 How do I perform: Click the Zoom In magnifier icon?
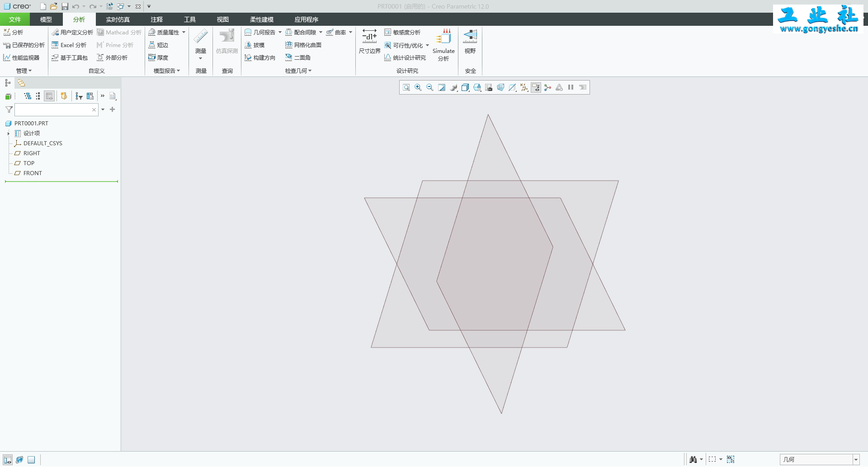[418, 87]
